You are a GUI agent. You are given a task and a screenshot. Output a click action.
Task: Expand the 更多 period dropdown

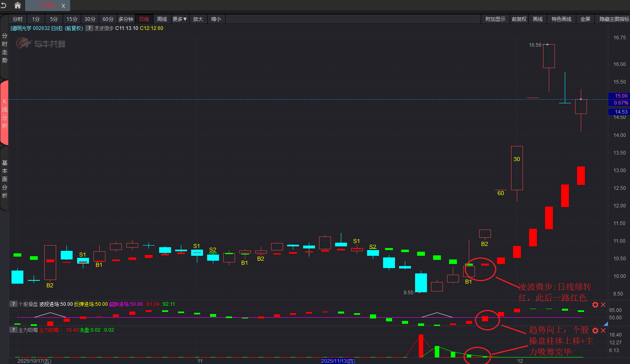pyautogui.click(x=180, y=19)
